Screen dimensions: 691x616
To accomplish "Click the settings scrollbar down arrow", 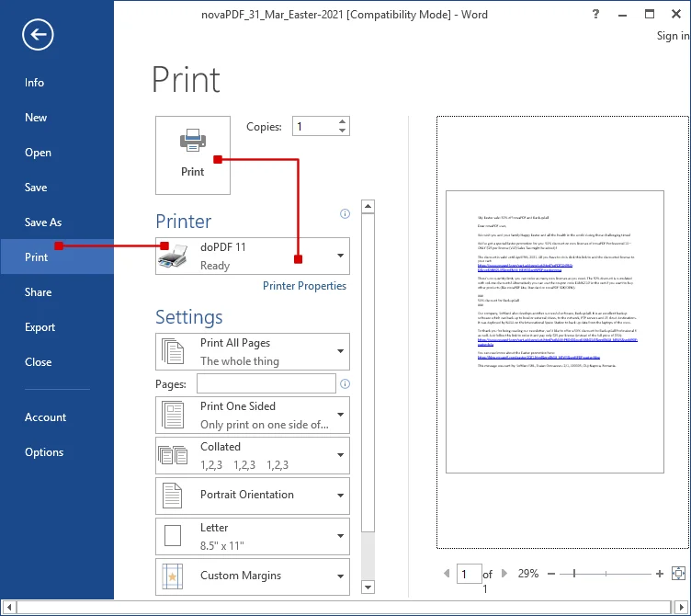I will [x=368, y=587].
